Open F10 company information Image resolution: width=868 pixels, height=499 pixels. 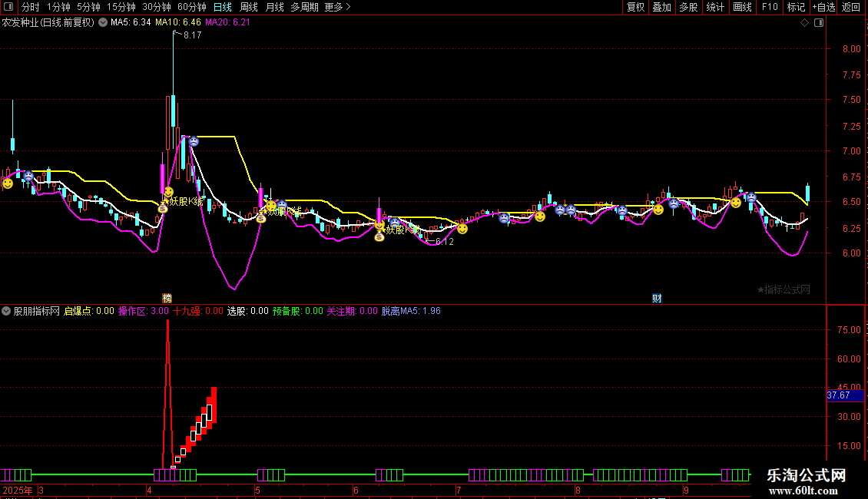point(769,7)
